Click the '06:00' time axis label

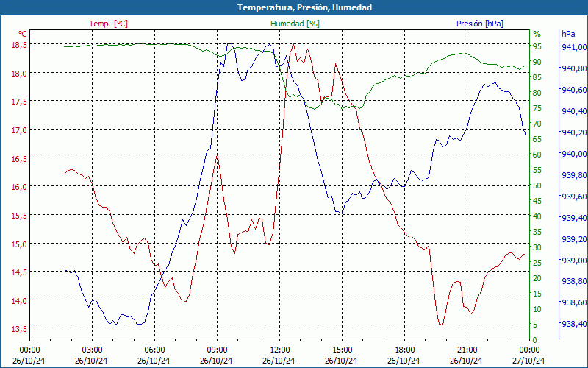coord(154,350)
